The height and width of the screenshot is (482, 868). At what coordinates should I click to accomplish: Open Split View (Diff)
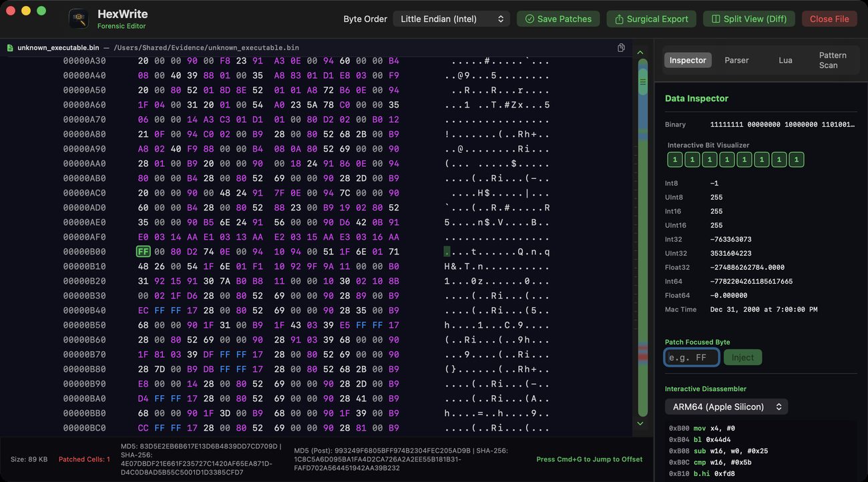click(x=748, y=19)
